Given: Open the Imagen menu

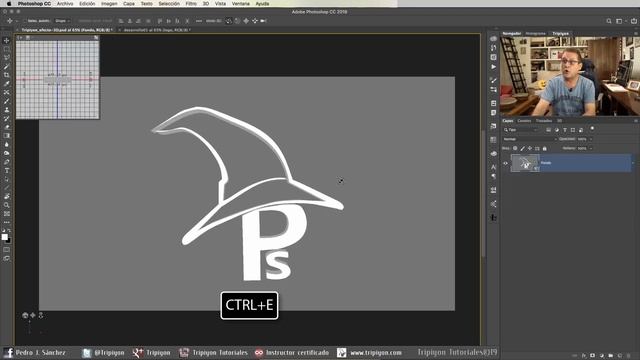Looking at the screenshot, I should pos(109,4).
